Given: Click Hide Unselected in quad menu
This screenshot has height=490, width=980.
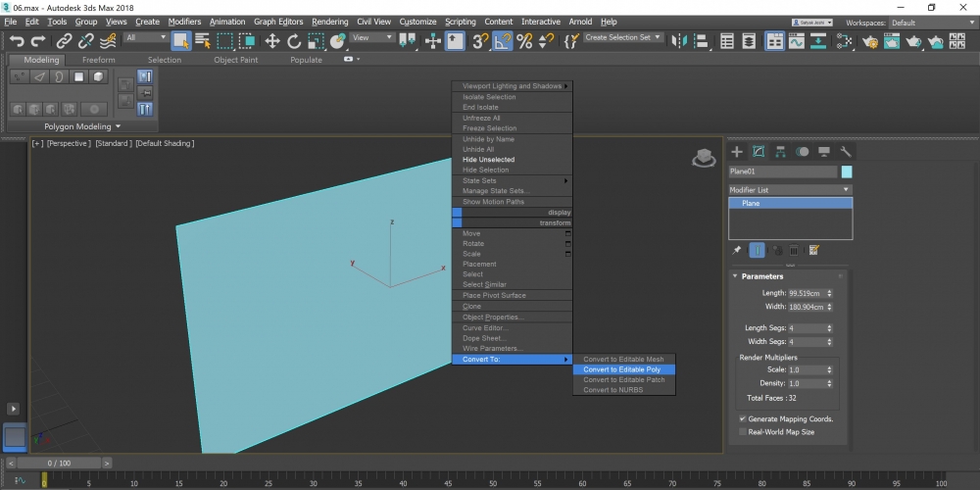Looking at the screenshot, I should 488,160.
